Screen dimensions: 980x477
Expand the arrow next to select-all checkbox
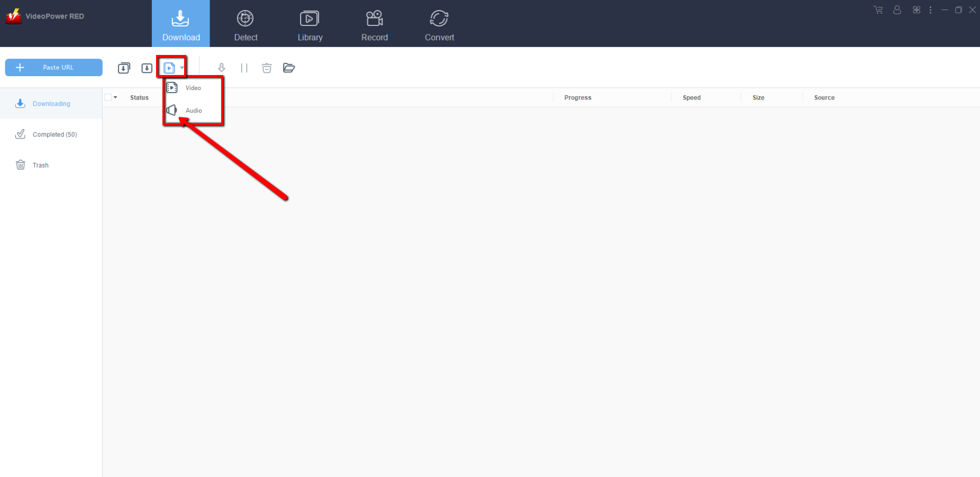click(116, 97)
